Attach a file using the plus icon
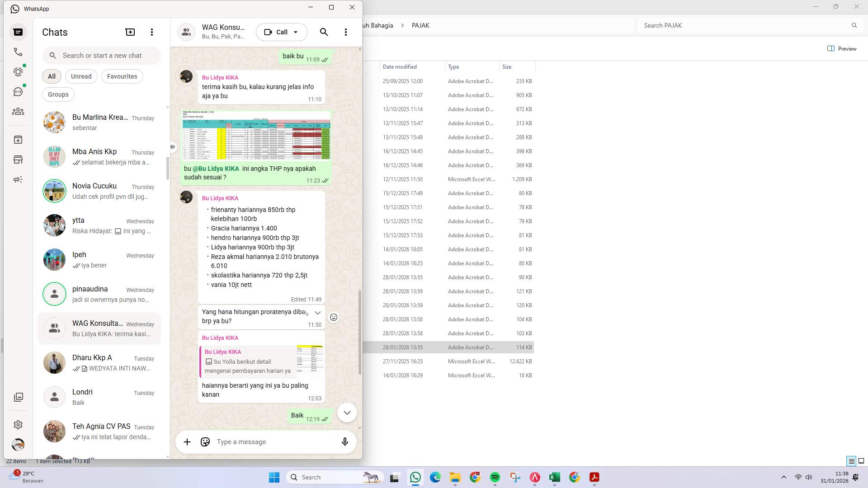The width and height of the screenshot is (868, 488). coord(187,442)
